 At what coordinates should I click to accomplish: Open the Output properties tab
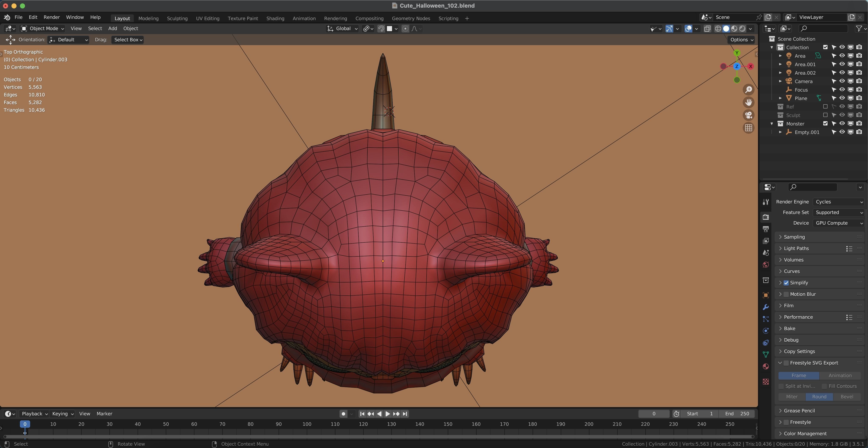pyautogui.click(x=766, y=229)
